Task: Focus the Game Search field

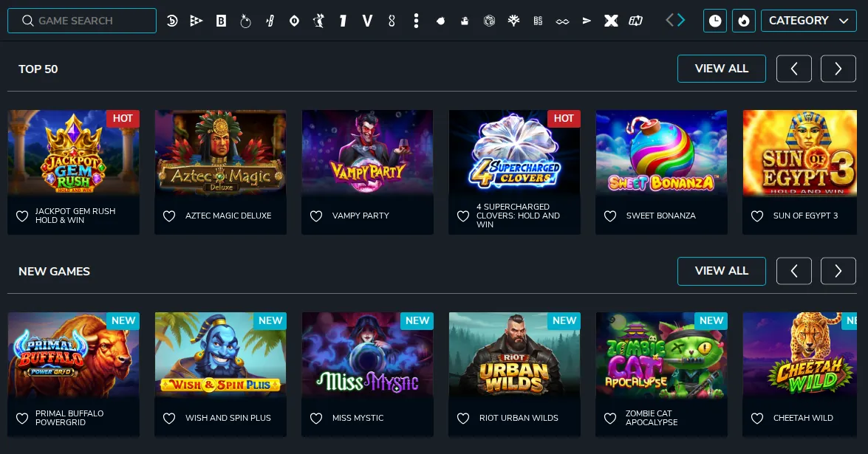Action: point(82,21)
